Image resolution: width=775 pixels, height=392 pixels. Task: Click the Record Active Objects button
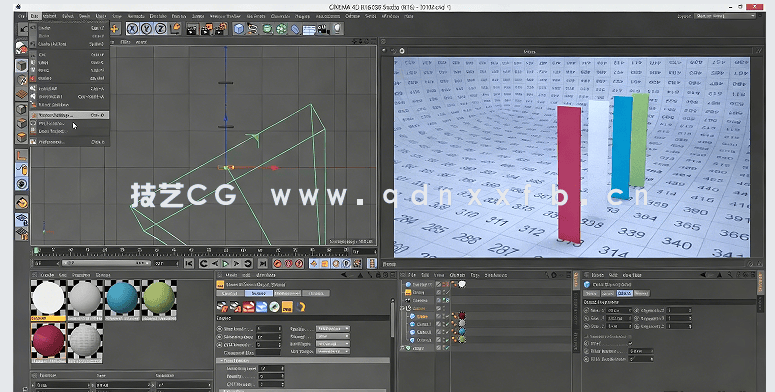tap(278, 263)
